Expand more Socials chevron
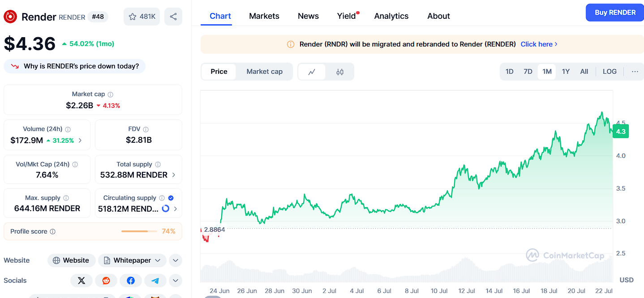The image size is (644, 298). pos(175,281)
